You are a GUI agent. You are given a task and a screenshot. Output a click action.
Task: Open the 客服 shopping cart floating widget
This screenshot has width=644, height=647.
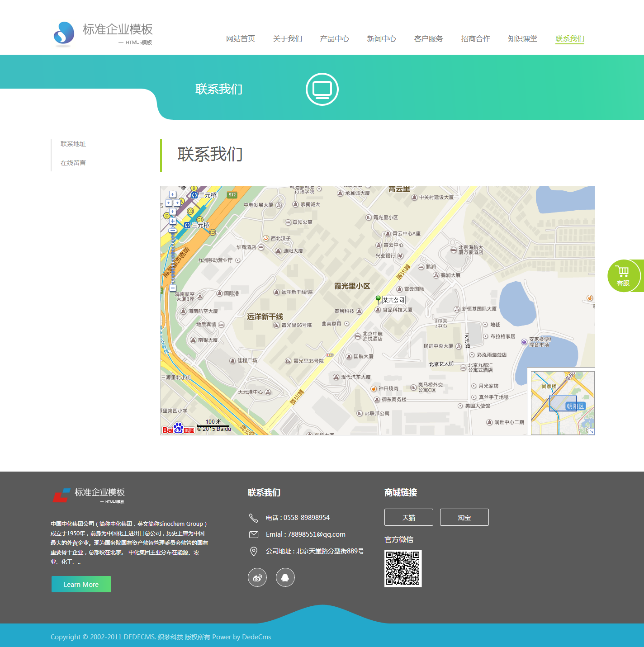(624, 276)
